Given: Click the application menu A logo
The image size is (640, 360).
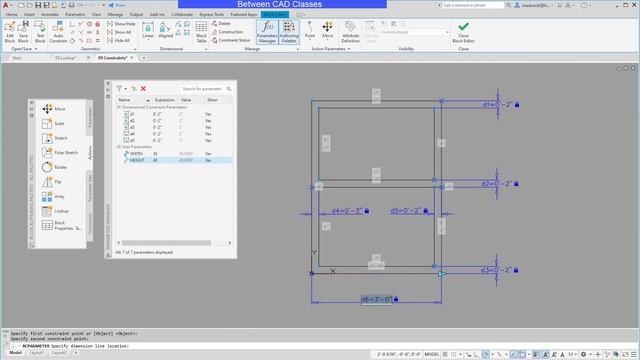Looking at the screenshot, I should [x=6, y=5].
